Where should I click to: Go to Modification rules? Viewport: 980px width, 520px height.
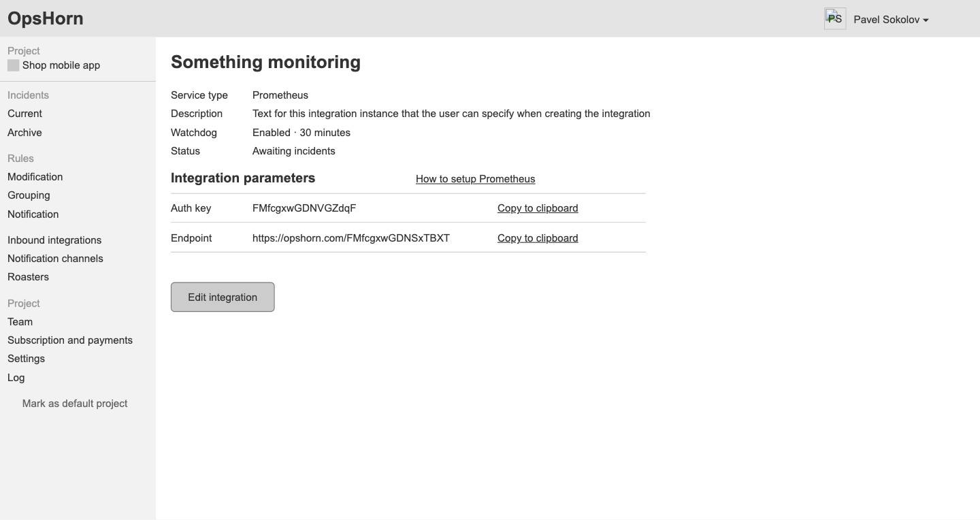[35, 177]
